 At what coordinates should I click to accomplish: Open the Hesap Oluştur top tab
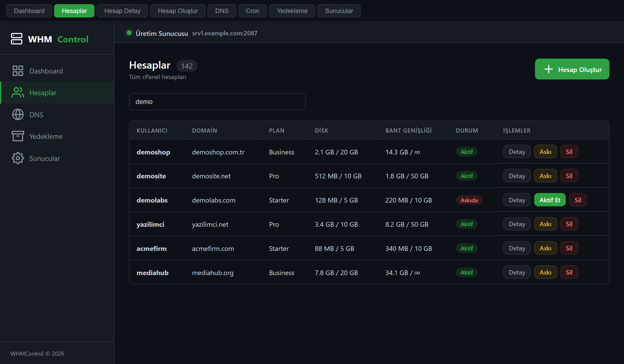[178, 11]
